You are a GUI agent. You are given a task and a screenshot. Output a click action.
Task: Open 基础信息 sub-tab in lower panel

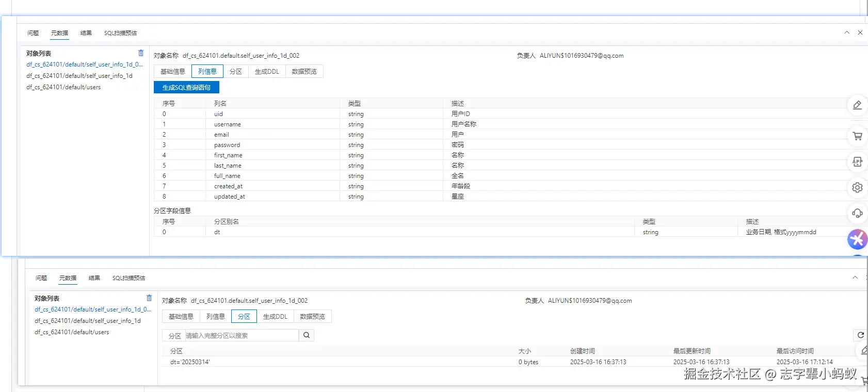tap(181, 317)
